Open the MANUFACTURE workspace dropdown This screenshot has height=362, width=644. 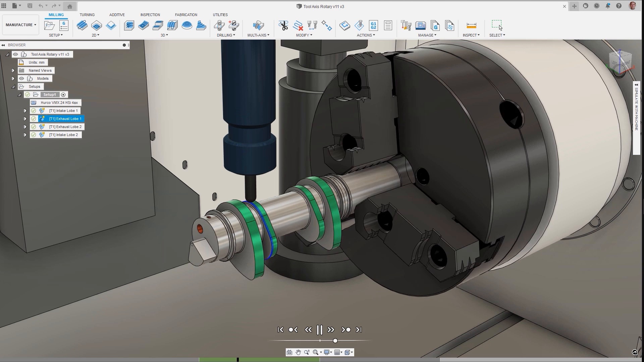[x=21, y=25]
